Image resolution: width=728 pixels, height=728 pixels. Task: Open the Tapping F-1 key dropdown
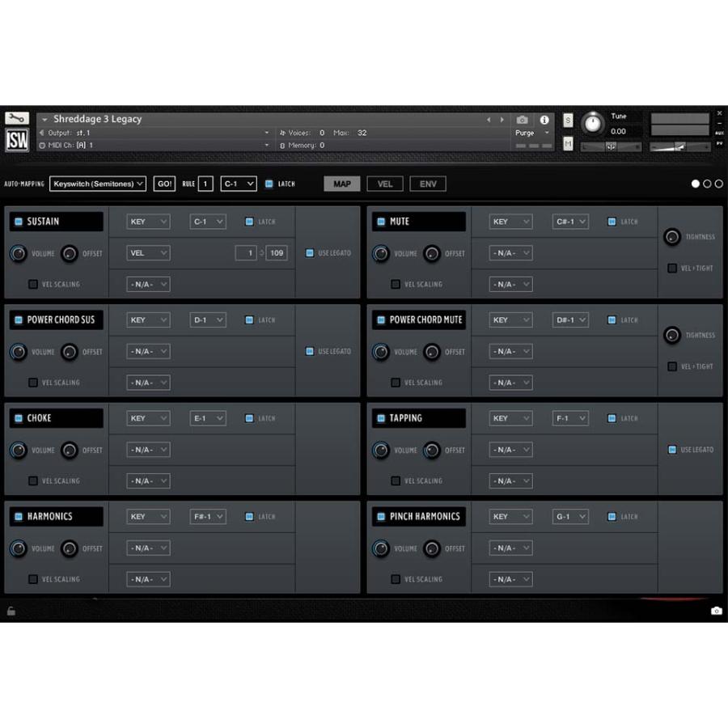click(x=570, y=418)
